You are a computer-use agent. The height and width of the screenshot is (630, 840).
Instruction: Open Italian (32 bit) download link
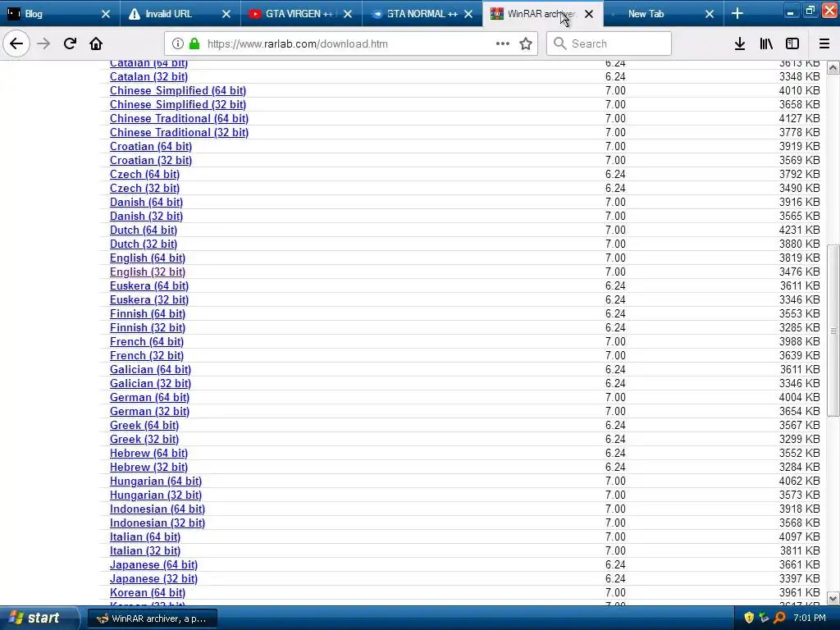tap(145, 550)
